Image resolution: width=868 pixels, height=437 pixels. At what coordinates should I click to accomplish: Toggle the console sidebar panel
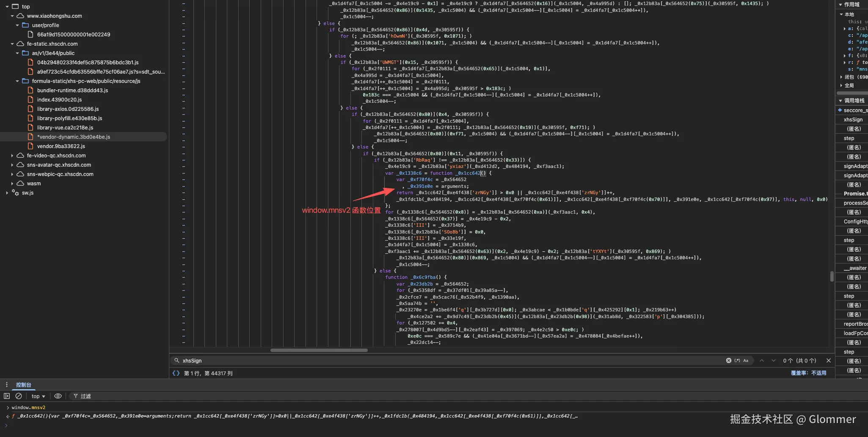click(7, 396)
